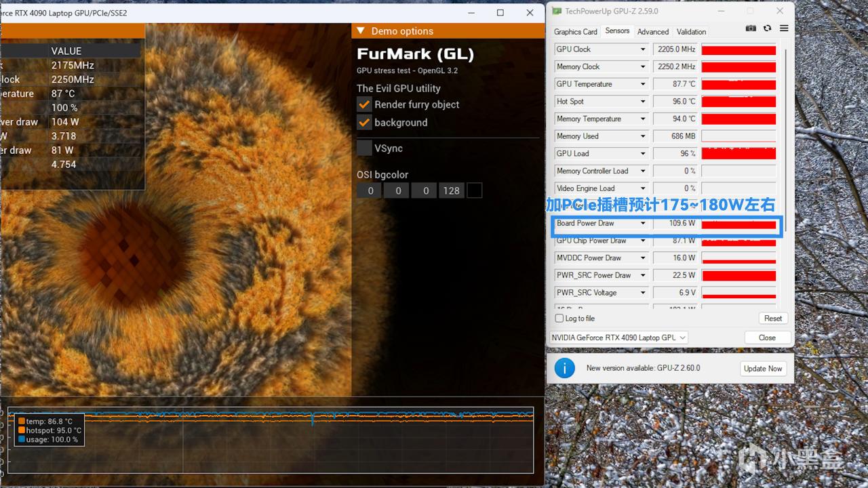
Task: Open the GPU Temperature sensor dropdown
Action: coord(643,84)
